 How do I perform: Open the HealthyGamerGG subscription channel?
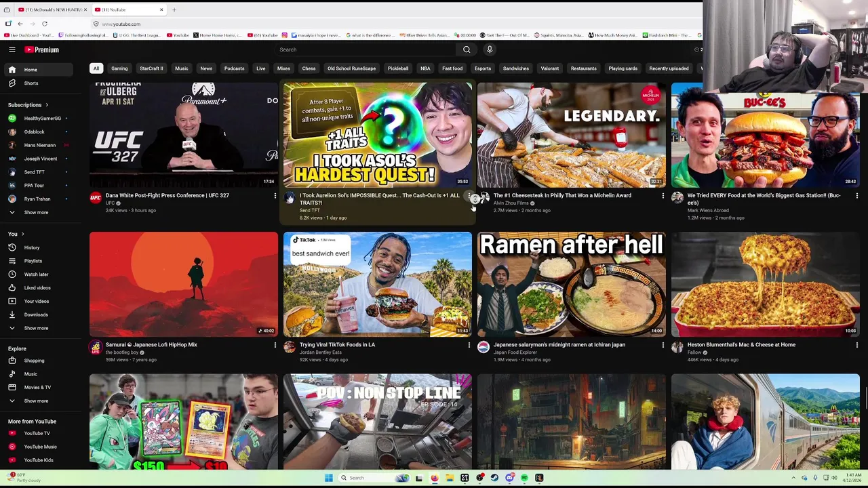coord(38,118)
